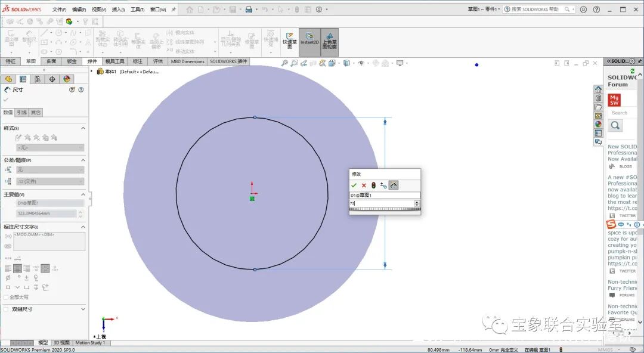Open the 插入 menu

coord(118,10)
